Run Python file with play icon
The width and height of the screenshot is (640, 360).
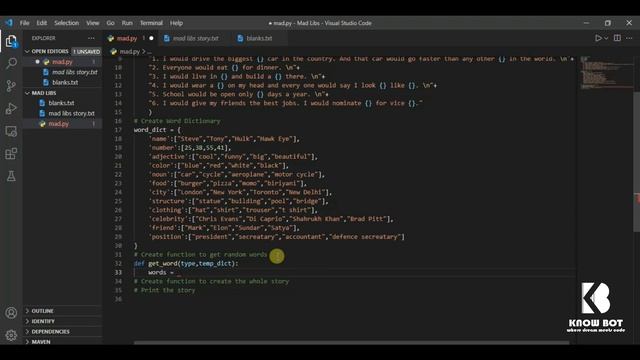coord(598,38)
